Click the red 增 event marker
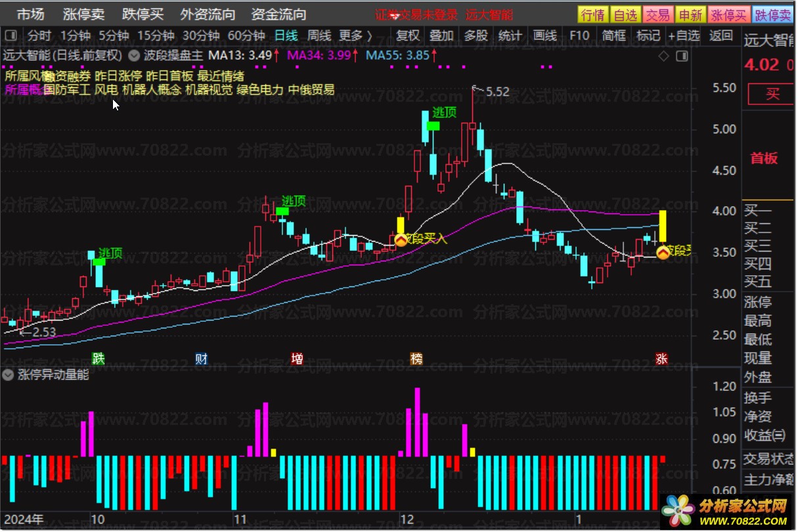 coord(297,359)
